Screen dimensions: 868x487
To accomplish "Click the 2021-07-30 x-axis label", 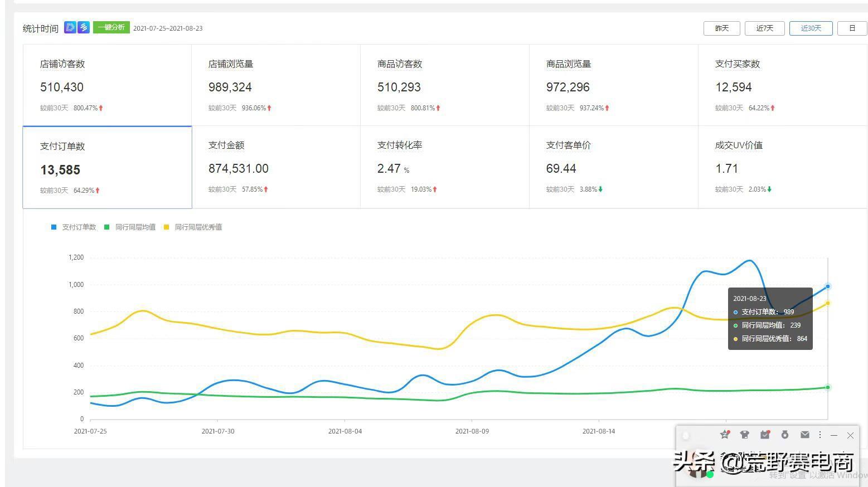I will point(217,431).
